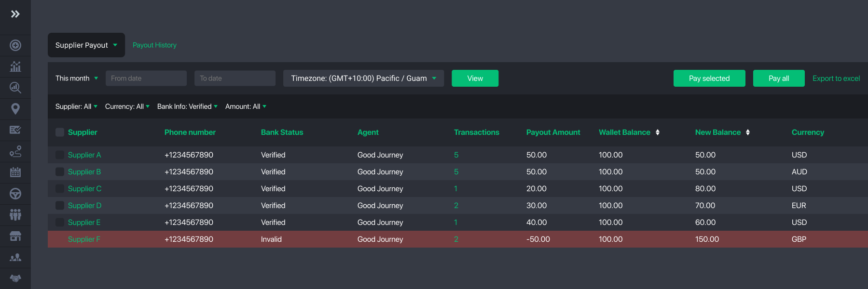This screenshot has width=868, height=289.
Task: Focus the From date input field
Action: [x=146, y=79]
